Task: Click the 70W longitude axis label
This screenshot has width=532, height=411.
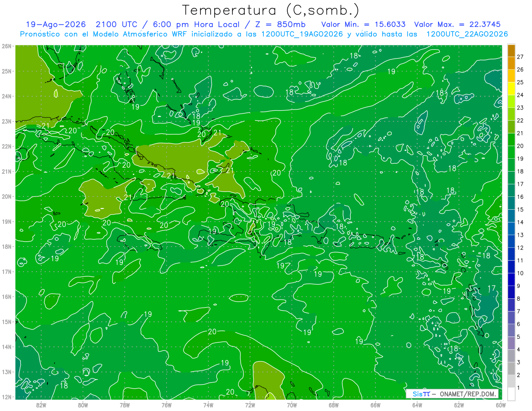Action: coord(292,405)
